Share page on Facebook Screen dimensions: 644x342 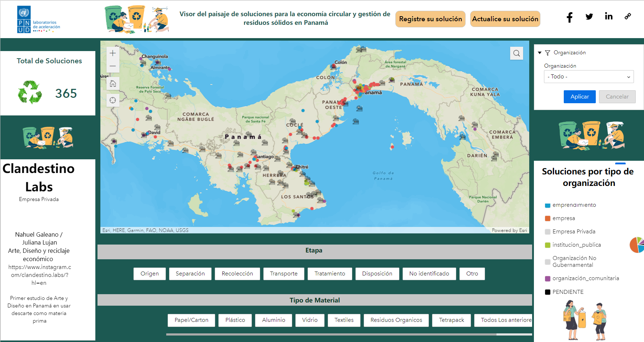click(x=570, y=17)
